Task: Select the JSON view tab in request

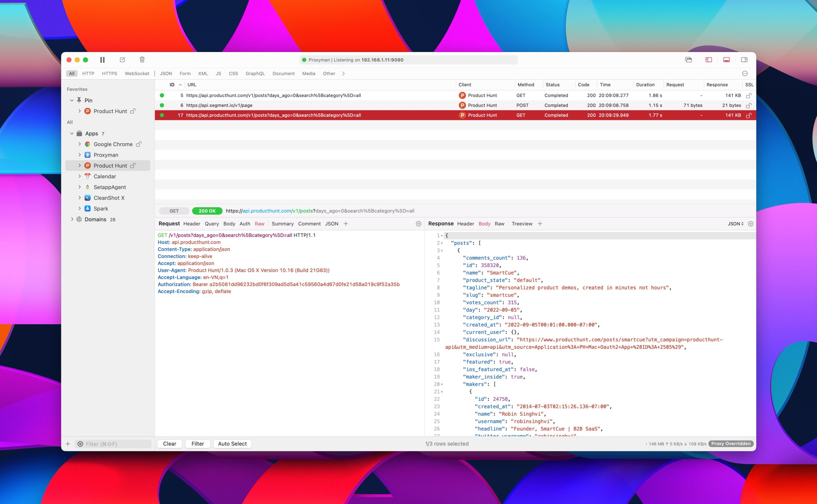Action: click(332, 223)
